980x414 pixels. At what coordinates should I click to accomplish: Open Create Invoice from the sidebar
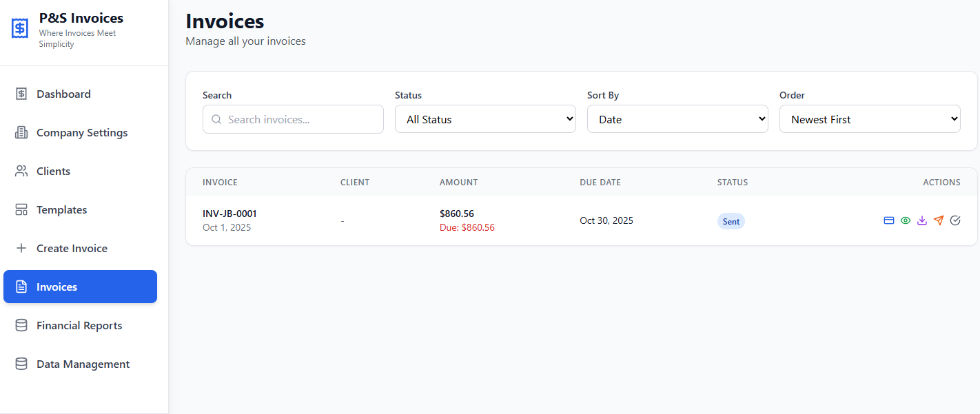click(72, 248)
